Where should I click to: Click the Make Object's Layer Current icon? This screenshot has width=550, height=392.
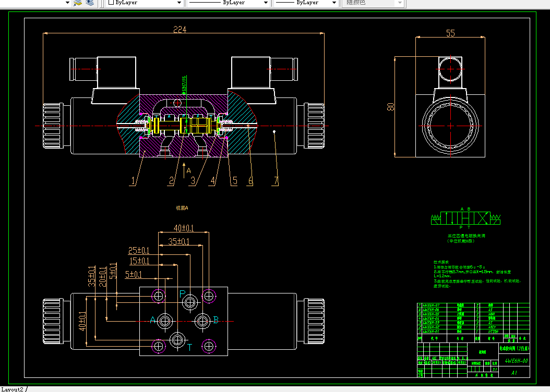78,3
